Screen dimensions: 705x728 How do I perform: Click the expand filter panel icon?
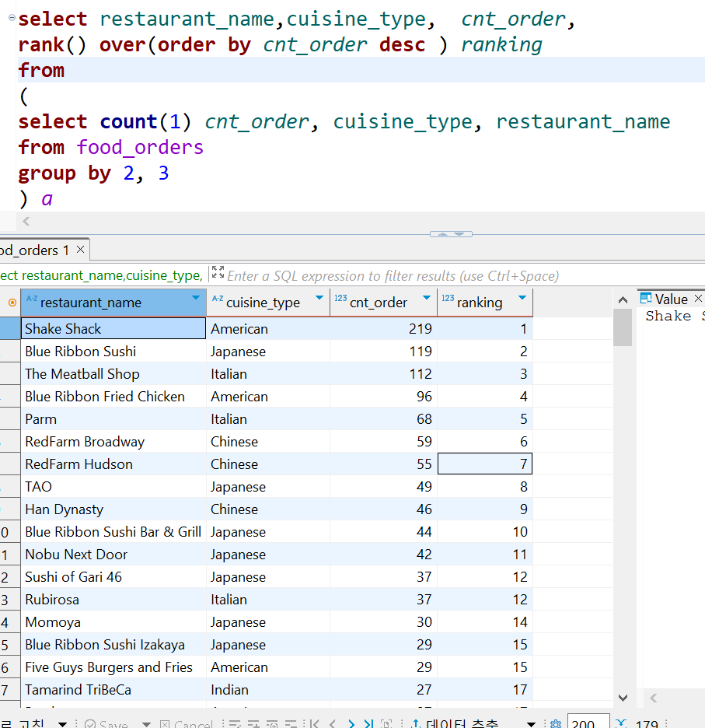pos(218,272)
